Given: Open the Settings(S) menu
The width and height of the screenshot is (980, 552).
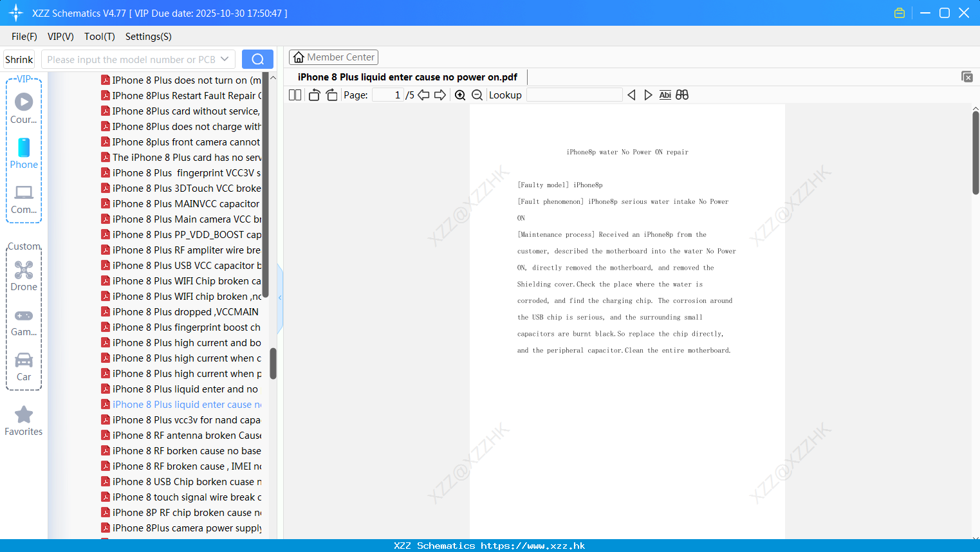Looking at the screenshot, I should pyautogui.click(x=149, y=37).
